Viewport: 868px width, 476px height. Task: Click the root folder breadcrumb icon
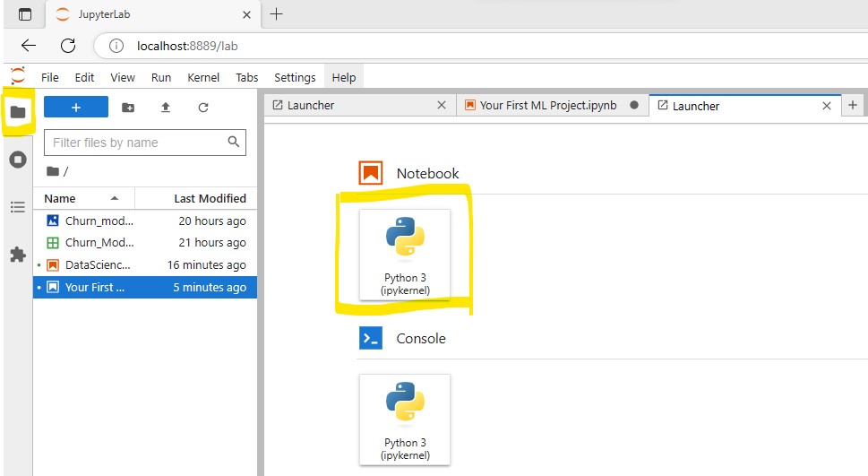click(53, 171)
